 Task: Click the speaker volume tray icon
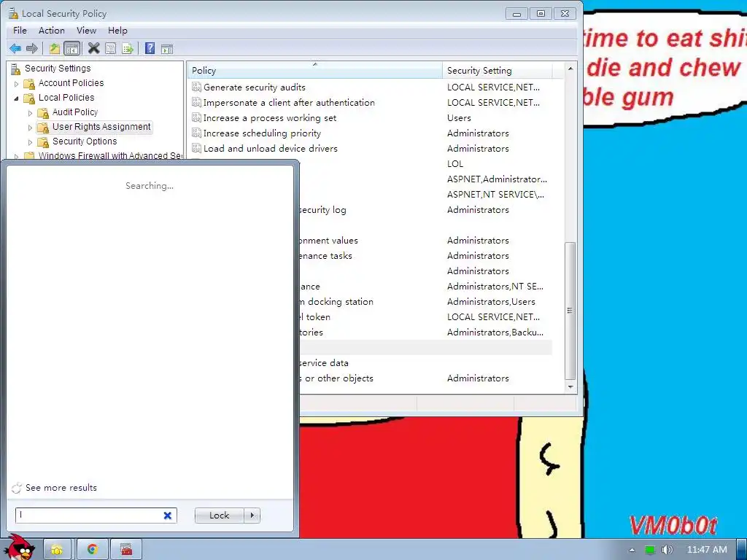coord(667,550)
